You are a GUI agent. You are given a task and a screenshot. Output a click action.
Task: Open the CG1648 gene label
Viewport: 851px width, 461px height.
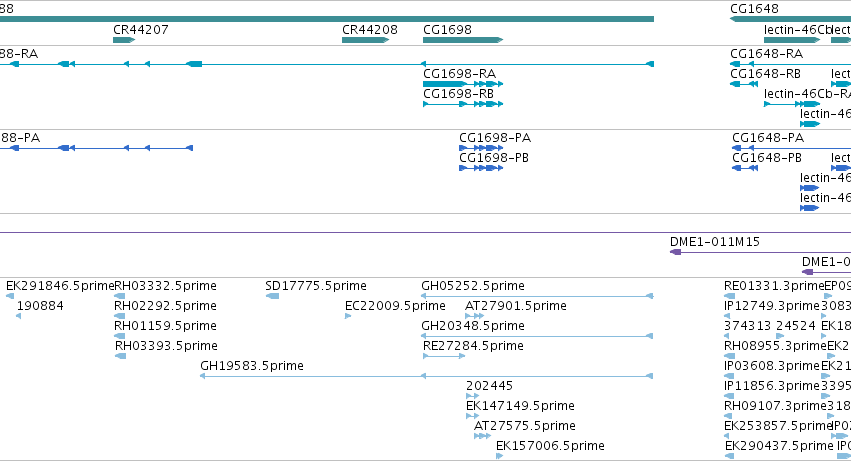pyautogui.click(x=754, y=8)
